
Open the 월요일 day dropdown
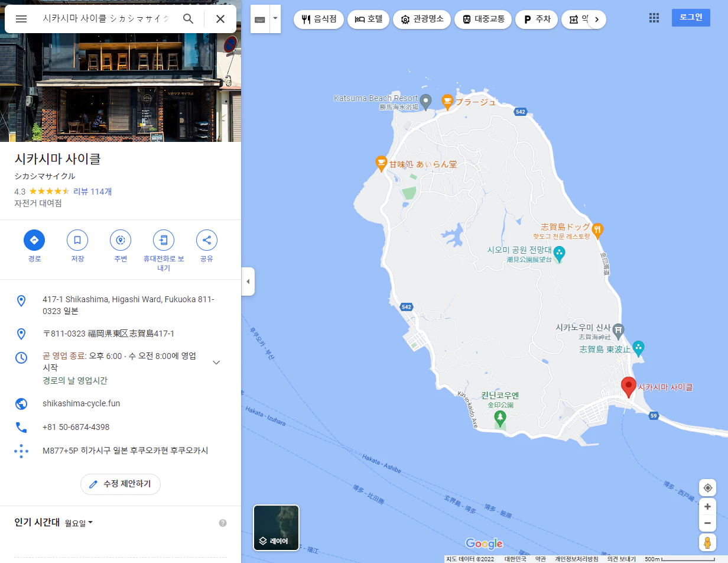[79, 523]
